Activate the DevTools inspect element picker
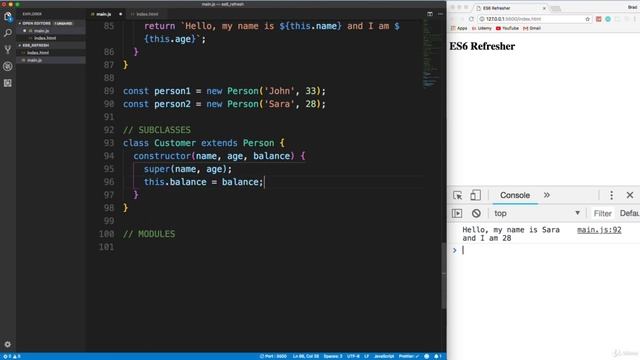Viewport: 640px width, 360px height. tap(458, 196)
